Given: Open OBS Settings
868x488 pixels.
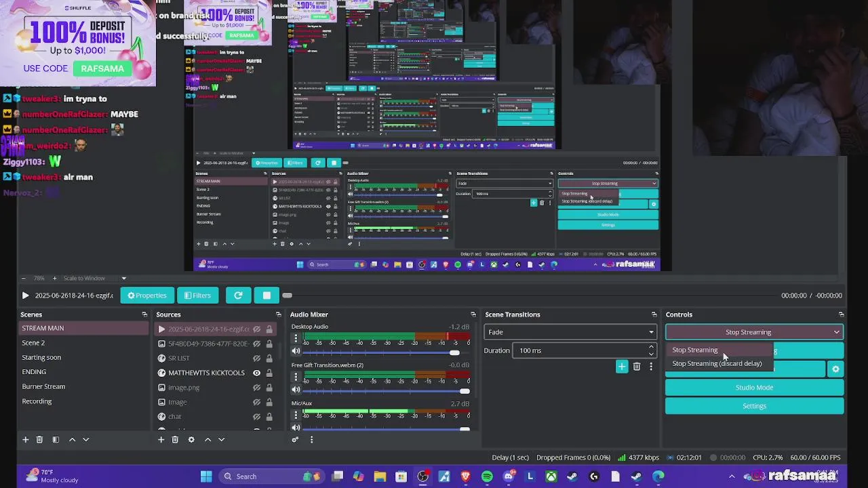Looking at the screenshot, I should (x=754, y=406).
